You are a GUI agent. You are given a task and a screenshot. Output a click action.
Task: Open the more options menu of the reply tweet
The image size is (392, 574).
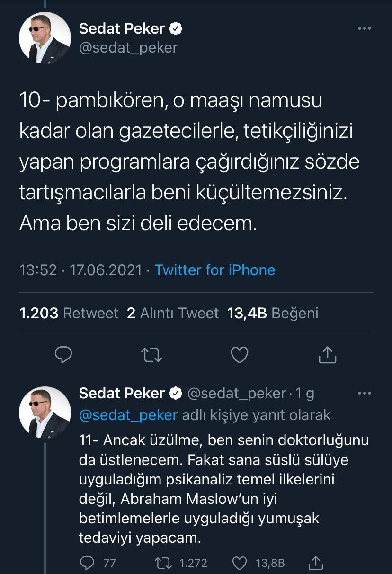click(365, 393)
